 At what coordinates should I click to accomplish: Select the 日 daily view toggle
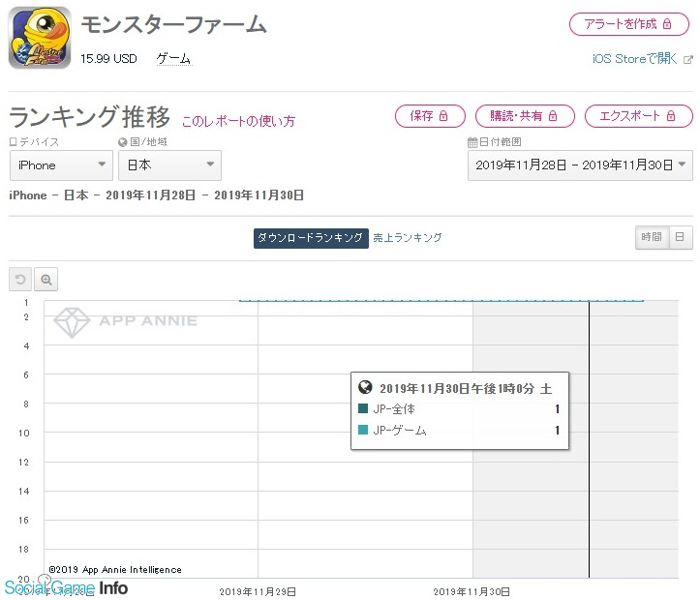pyautogui.click(x=681, y=237)
